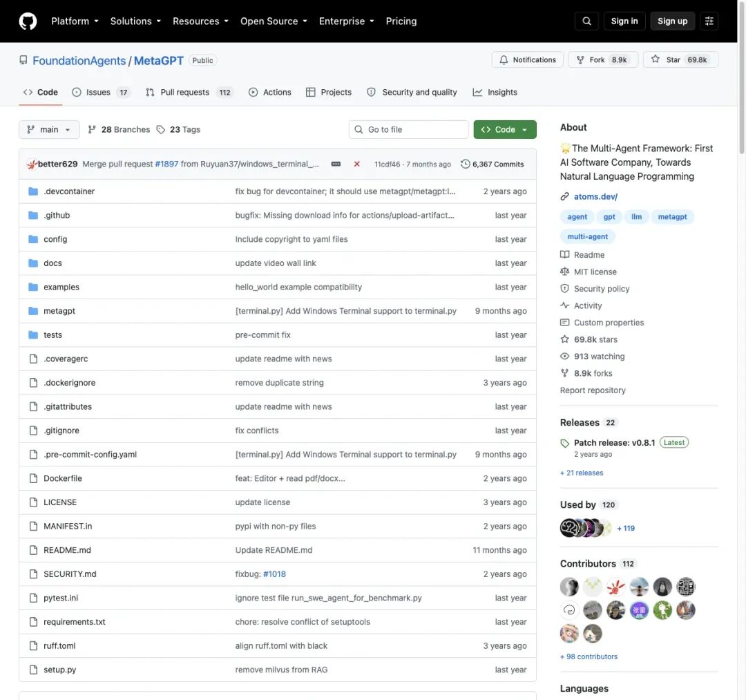Switch to the Pull requests tab
The height and width of the screenshot is (700, 746).
click(189, 93)
